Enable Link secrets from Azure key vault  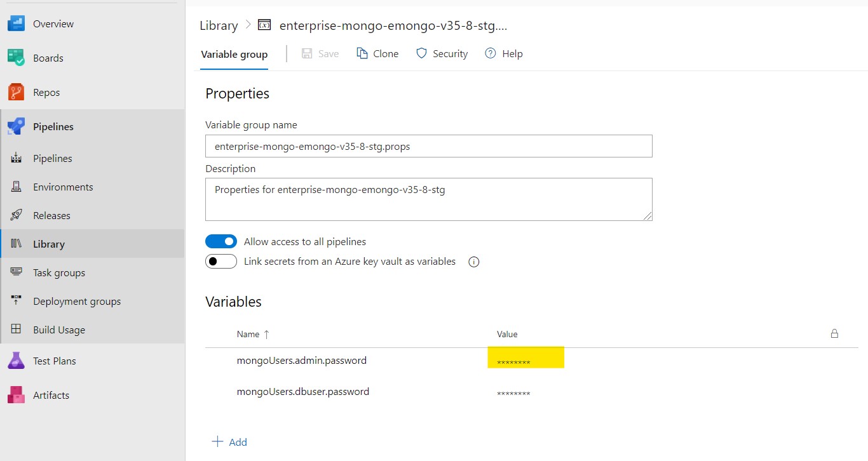[221, 261]
